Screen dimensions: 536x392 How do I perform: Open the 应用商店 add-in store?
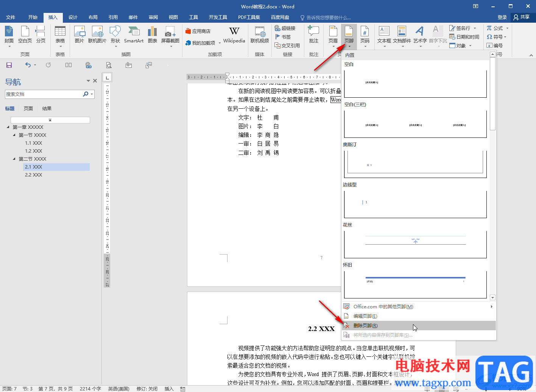[198, 31]
